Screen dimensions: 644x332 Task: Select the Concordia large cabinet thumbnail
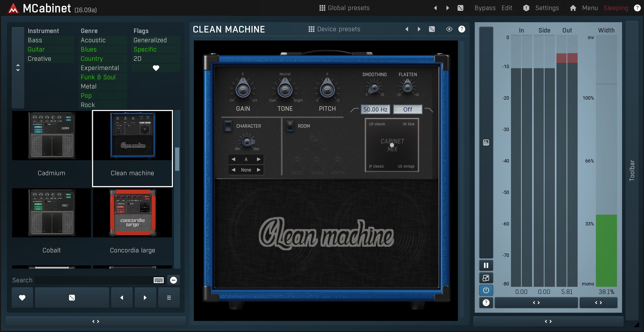133,213
